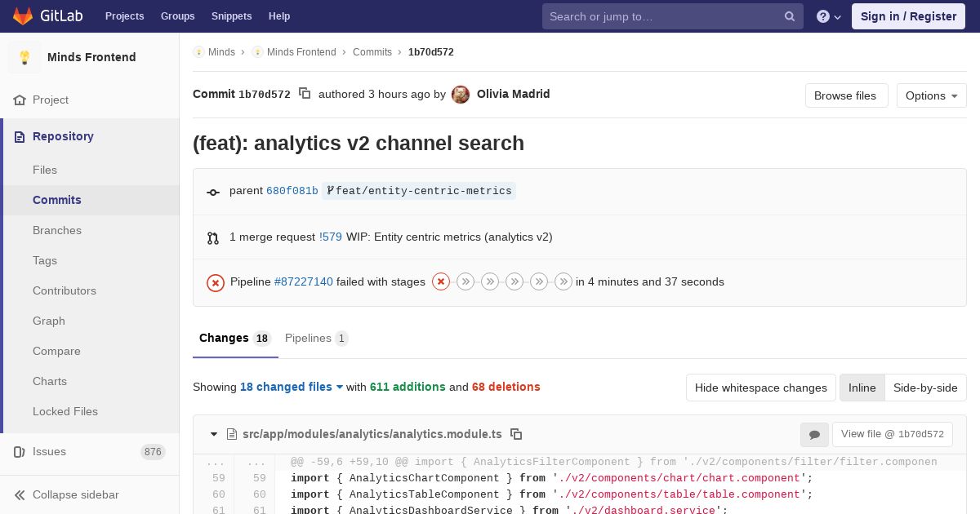Open merge request !579

331,237
